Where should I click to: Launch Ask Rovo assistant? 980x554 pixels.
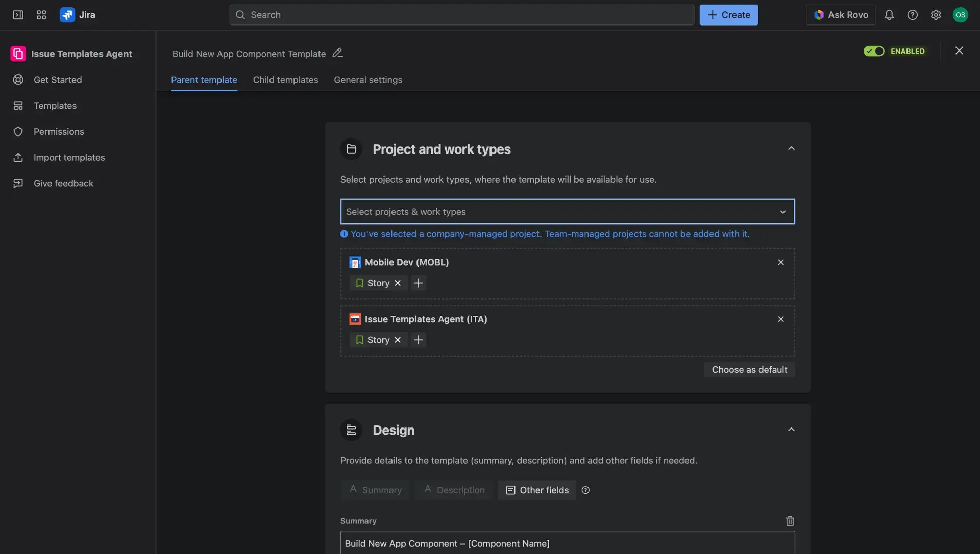[x=840, y=15]
